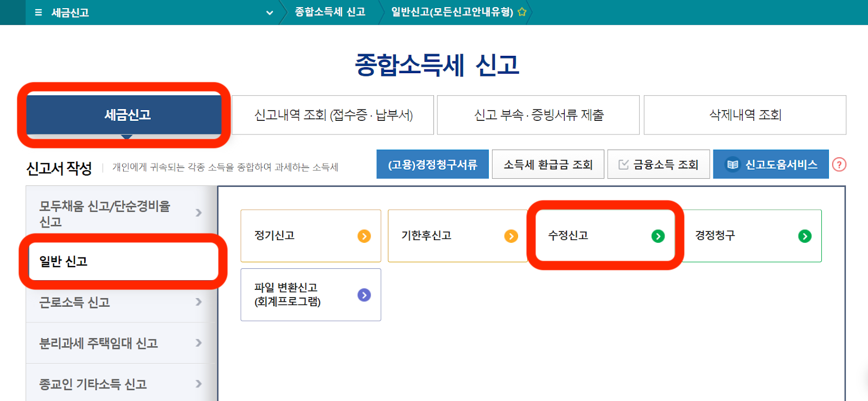Click the green arrow icon on 수정신고
This screenshot has height=401, width=868.
click(x=658, y=236)
